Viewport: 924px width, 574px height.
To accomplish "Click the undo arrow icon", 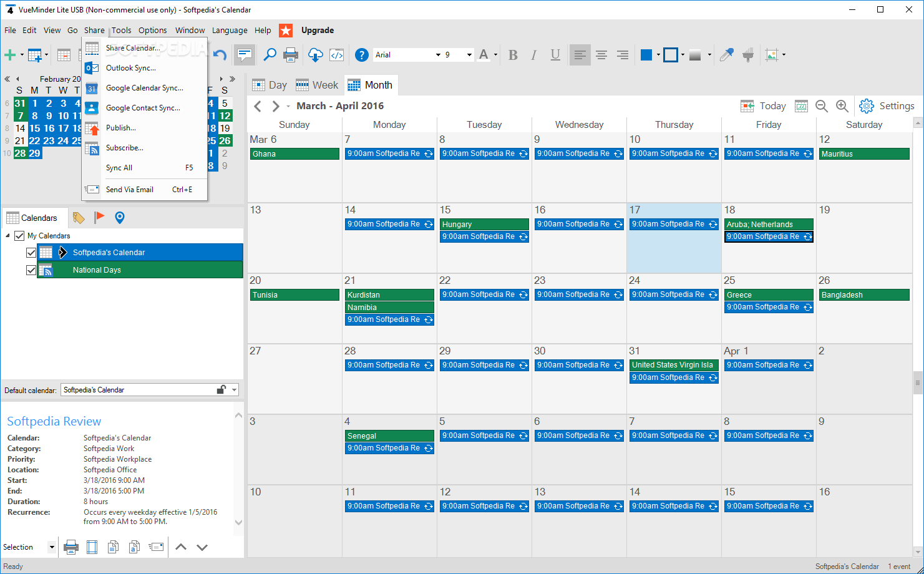I will click(220, 55).
